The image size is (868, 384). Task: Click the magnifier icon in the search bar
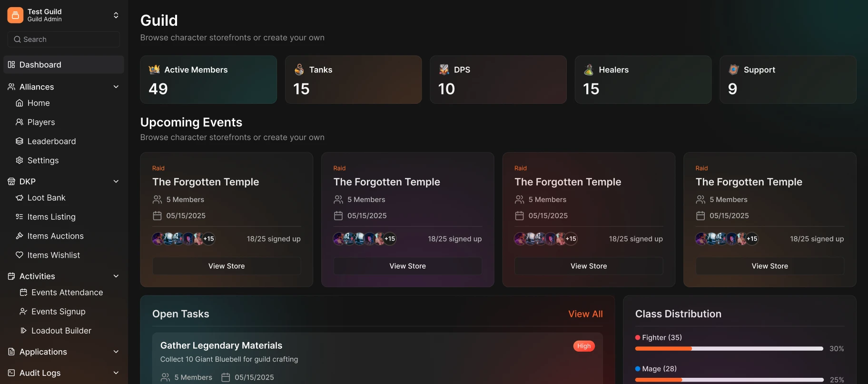tap(18, 39)
